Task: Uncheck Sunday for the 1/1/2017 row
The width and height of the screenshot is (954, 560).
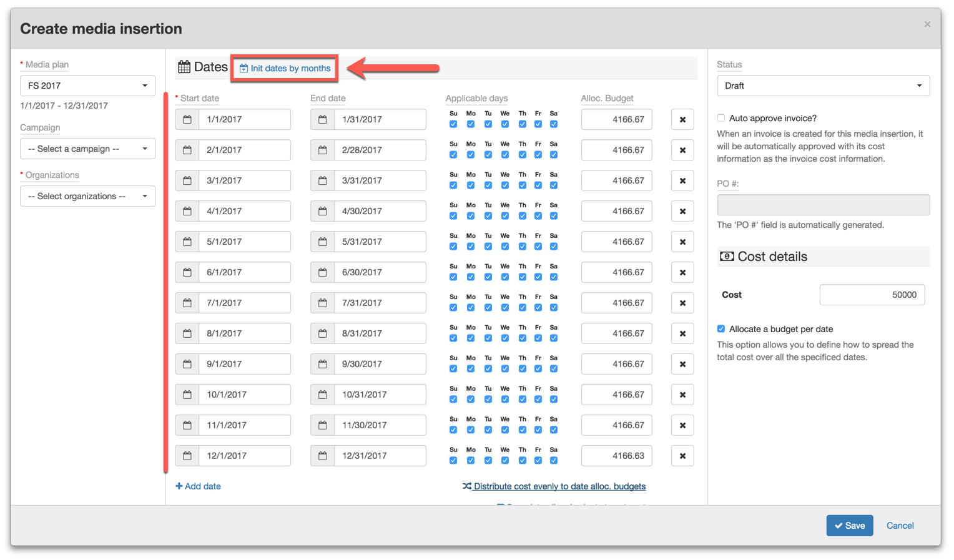Action: tap(453, 124)
